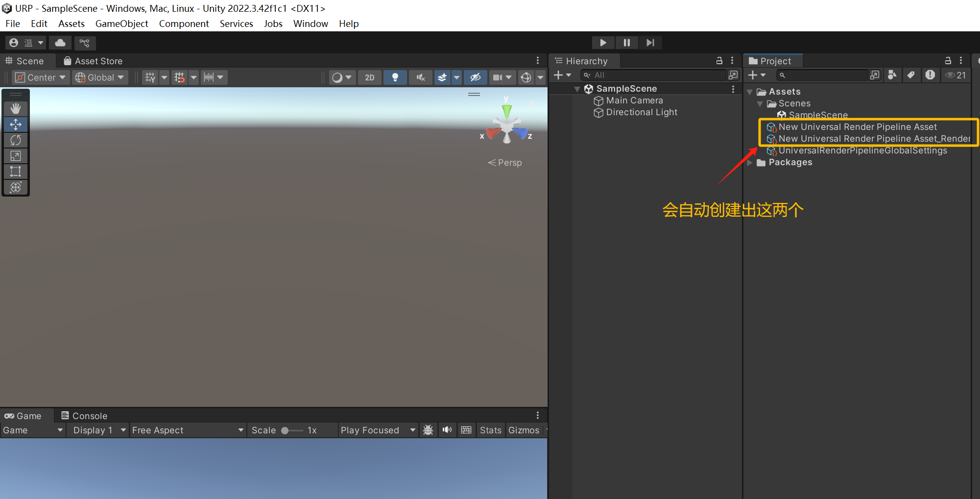Toggle 2D view in Scene
The width and height of the screenshot is (980, 499).
370,77
